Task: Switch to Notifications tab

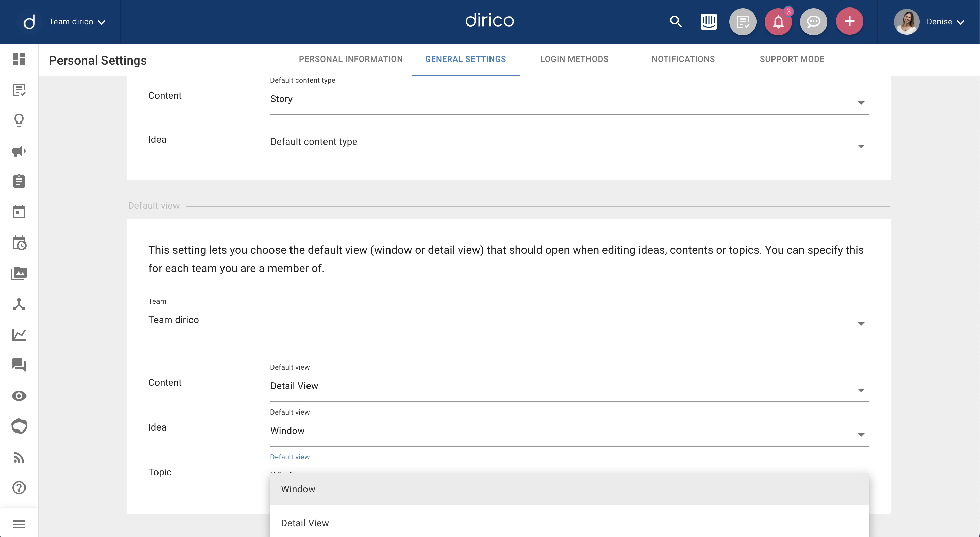Action: (683, 59)
